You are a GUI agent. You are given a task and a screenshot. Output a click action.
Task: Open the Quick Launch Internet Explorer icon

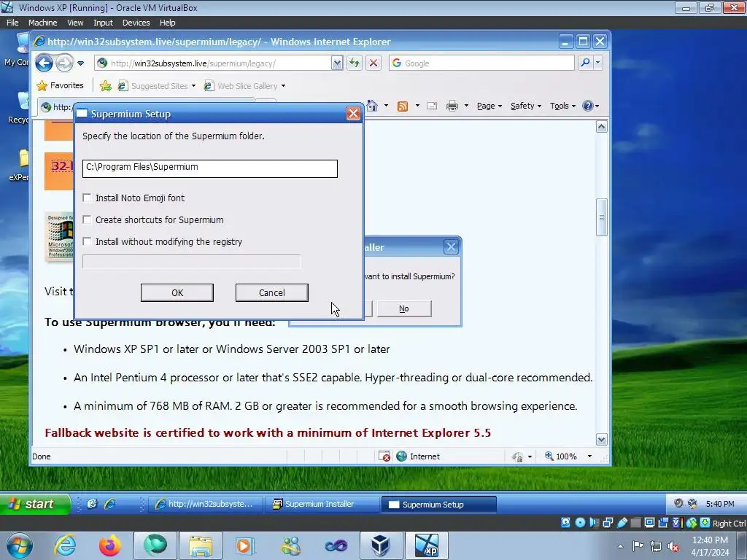click(x=110, y=504)
